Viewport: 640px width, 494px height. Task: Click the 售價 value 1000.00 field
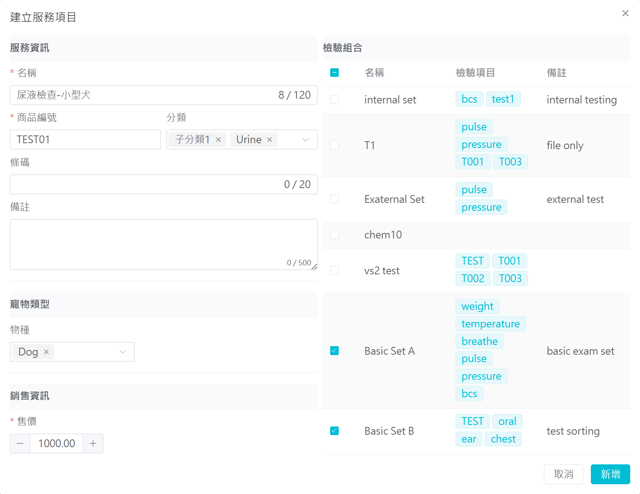click(57, 443)
